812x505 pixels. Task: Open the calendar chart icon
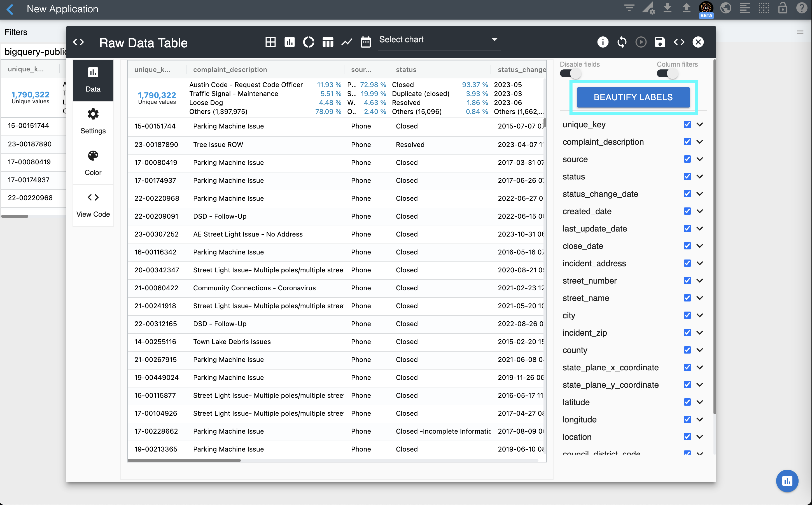click(x=365, y=42)
